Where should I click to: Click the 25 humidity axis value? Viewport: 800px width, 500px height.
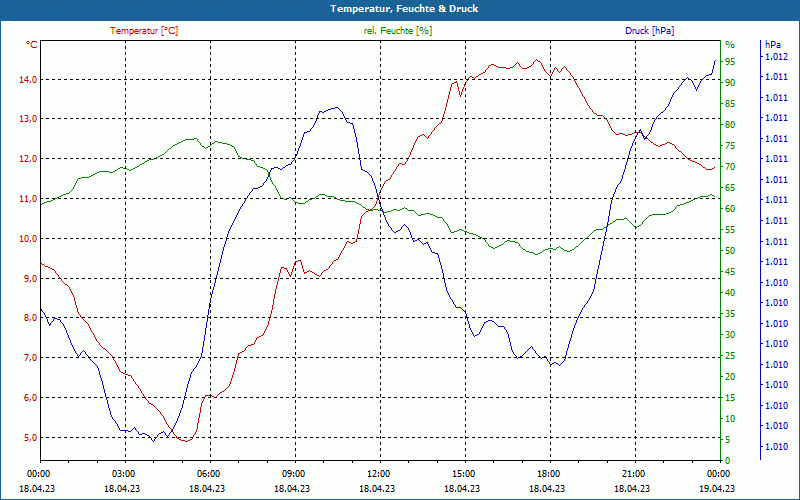tap(730, 356)
